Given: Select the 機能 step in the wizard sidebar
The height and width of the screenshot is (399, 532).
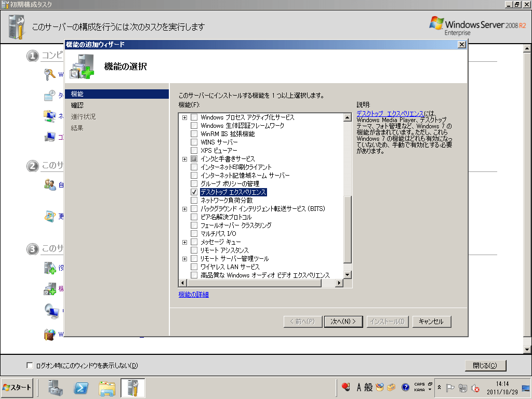Looking at the screenshot, I should click(117, 94).
